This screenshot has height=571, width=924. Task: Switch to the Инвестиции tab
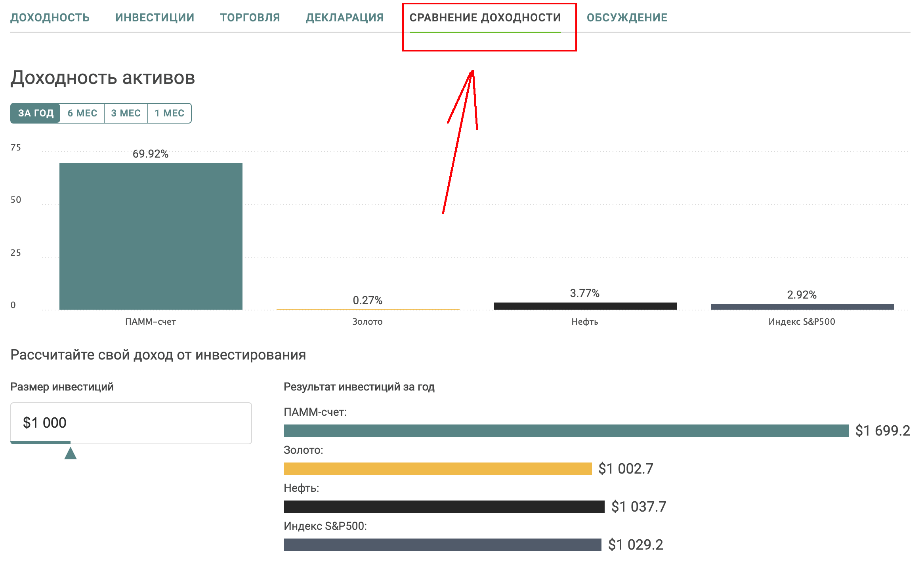[155, 17]
